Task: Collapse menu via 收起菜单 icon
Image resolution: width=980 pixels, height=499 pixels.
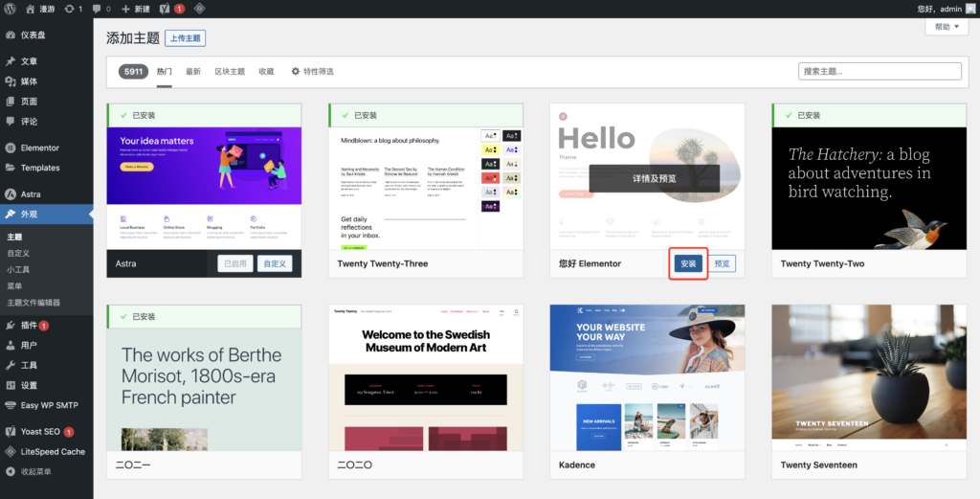Action: [10, 471]
